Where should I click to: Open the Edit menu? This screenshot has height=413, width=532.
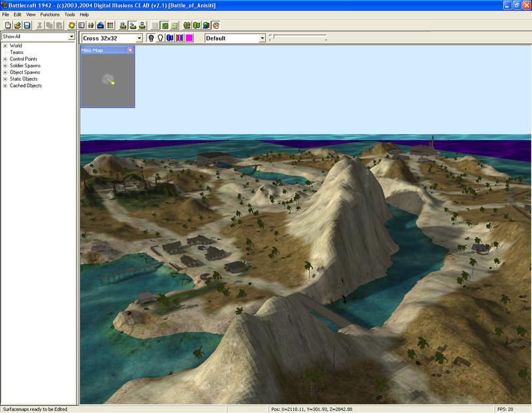point(17,15)
